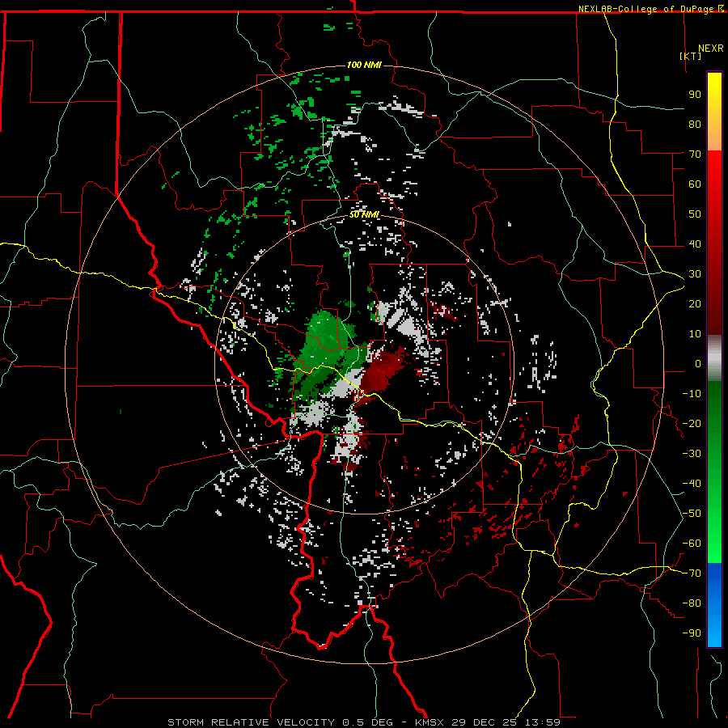The height and width of the screenshot is (728, 728).
Task: Click the -70 scale value
Action: point(692,574)
